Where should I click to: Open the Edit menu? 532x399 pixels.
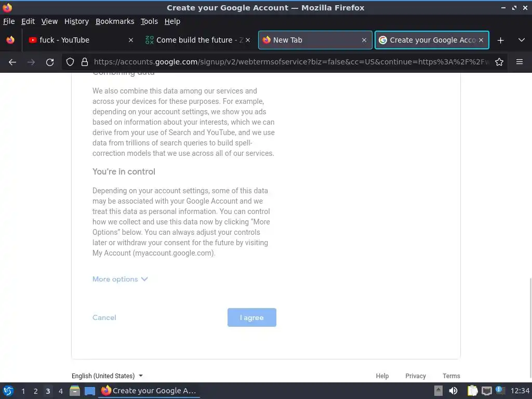coord(28,21)
